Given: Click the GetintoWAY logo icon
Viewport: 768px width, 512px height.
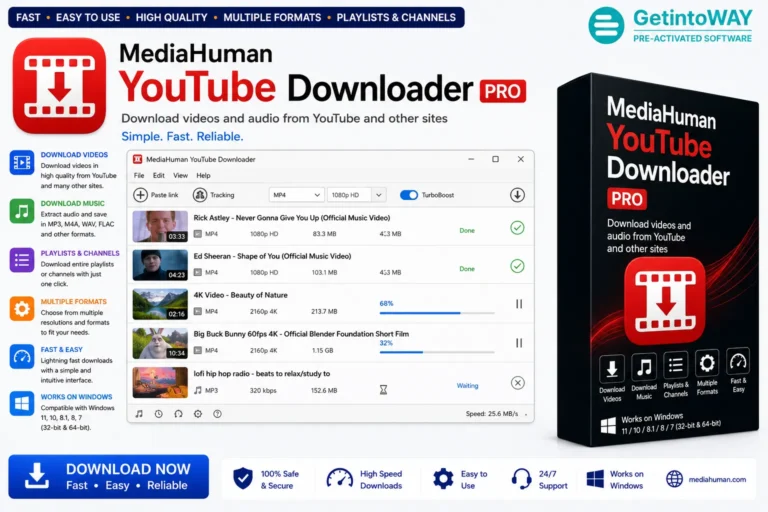Looking at the screenshot, I should tap(606, 25).
